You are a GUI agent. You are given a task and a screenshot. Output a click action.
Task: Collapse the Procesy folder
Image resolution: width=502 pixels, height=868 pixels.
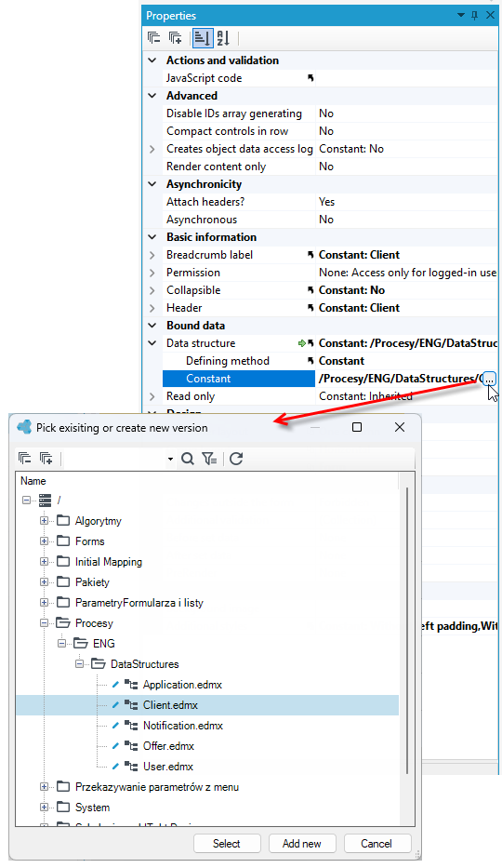point(44,623)
